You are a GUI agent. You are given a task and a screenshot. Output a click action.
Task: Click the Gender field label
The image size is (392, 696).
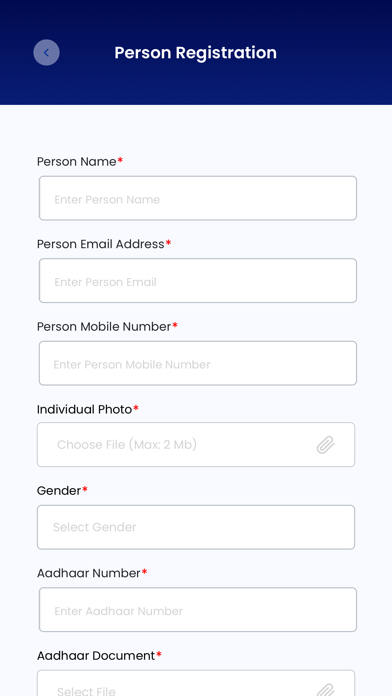coord(59,491)
